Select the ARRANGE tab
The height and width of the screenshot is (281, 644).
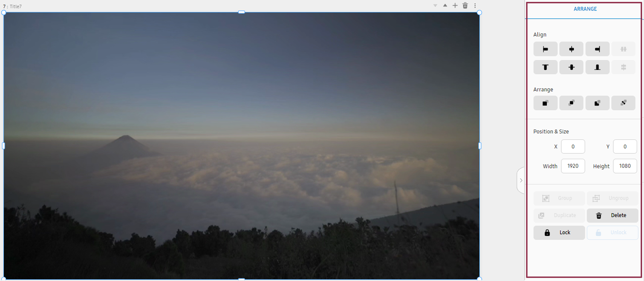point(585,9)
